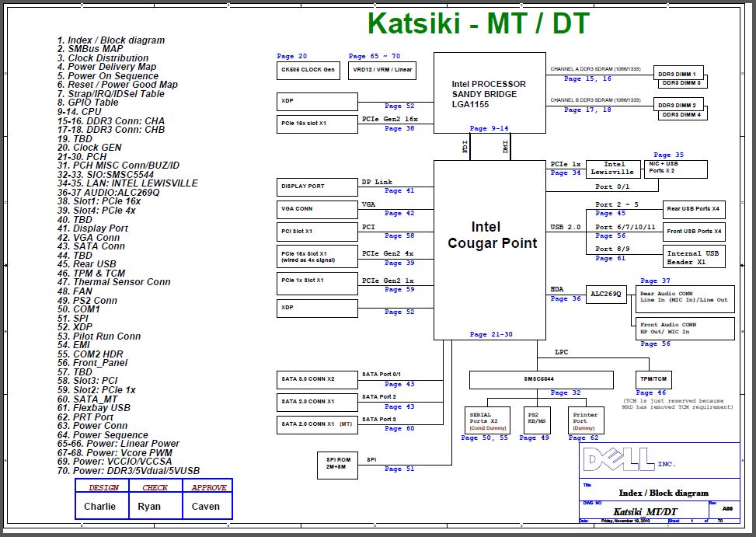Screen dimensions: 756x537
Task: Select the "VGA CONN" block
Action: [x=317, y=210]
